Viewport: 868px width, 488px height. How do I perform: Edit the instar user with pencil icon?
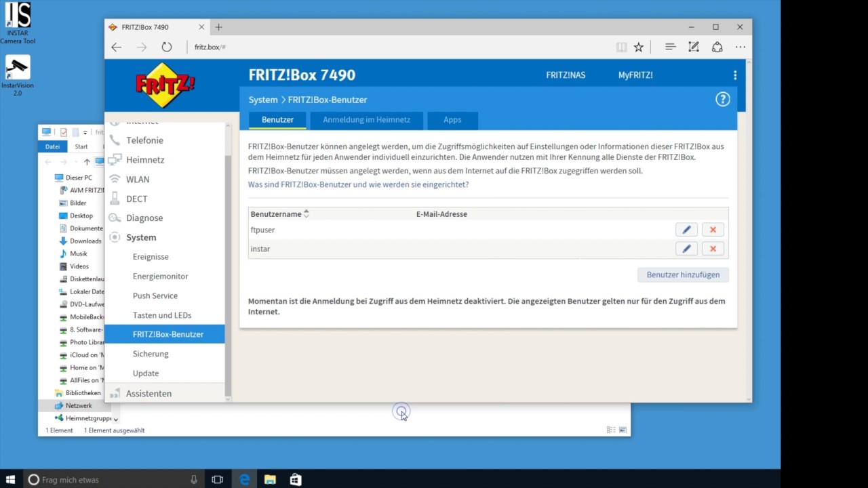pos(686,249)
